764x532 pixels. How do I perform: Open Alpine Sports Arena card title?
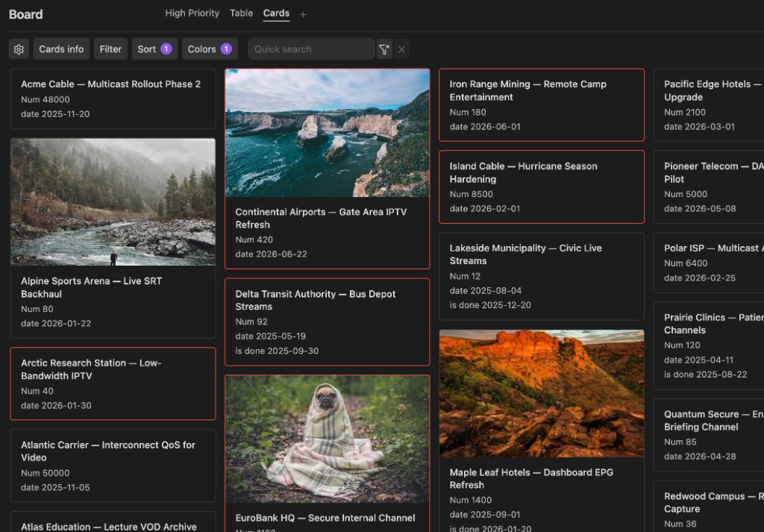click(x=91, y=287)
